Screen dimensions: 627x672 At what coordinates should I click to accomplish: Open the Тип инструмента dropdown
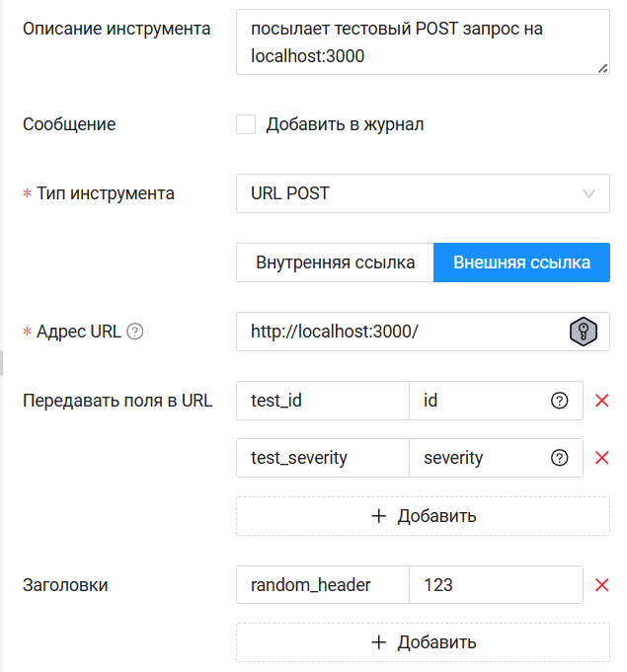pos(423,193)
